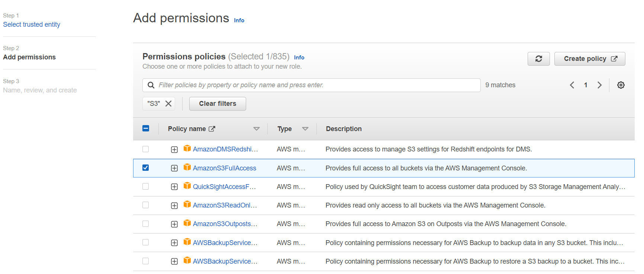Click Name, review, and create step

pos(40,90)
